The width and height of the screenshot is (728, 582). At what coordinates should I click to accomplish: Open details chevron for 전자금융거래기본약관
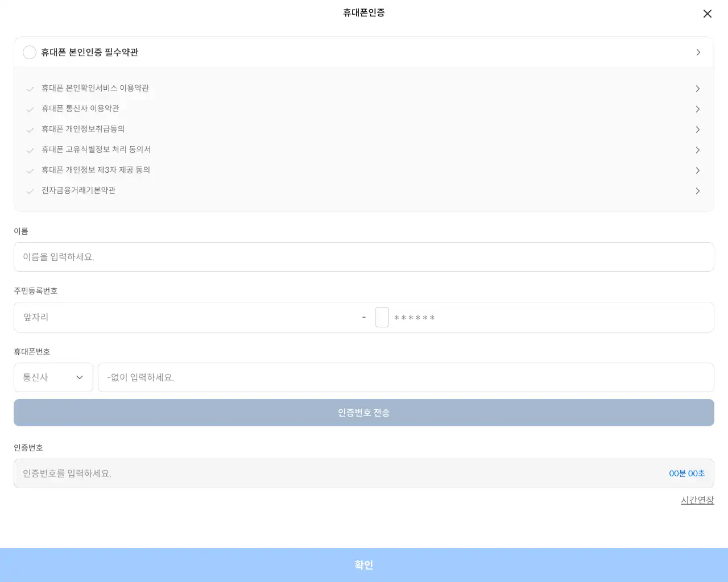(x=698, y=191)
